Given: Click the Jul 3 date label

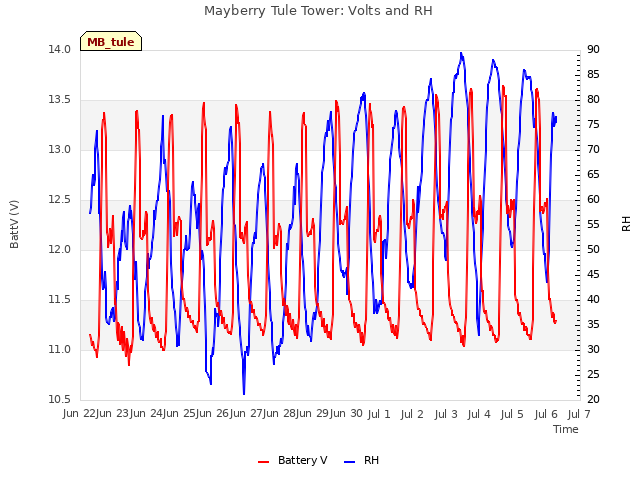Looking at the screenshot, I should pos(446,414).
